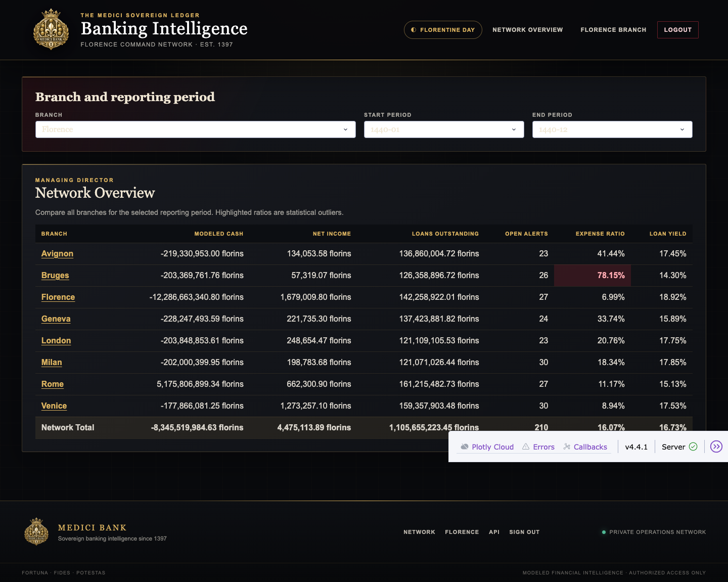Image resolution: width=728 pixels, height=582 pixels.
Task: Click the Medici Bank crest in footer
Action: coord(36,531)
